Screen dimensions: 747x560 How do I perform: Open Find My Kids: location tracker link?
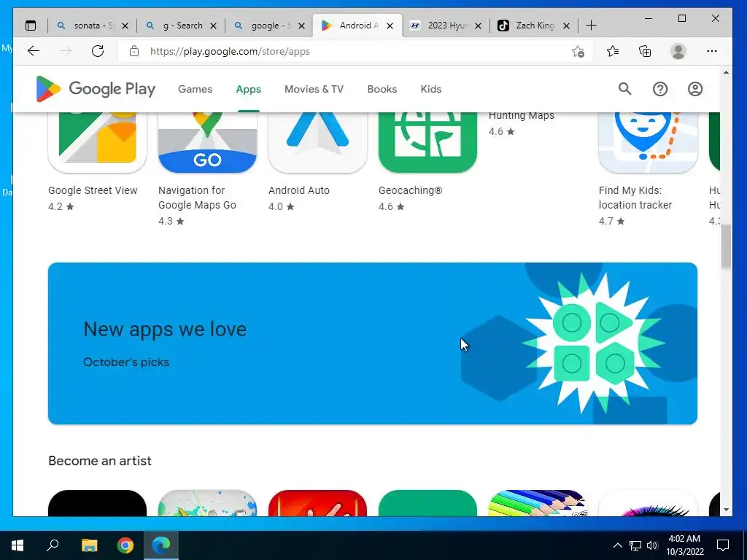pos(635,198)
